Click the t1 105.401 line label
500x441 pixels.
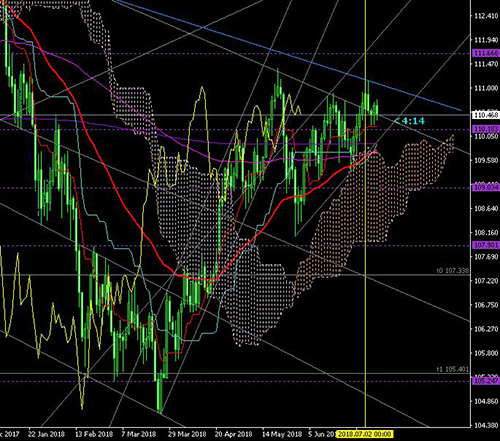(453, 369)
